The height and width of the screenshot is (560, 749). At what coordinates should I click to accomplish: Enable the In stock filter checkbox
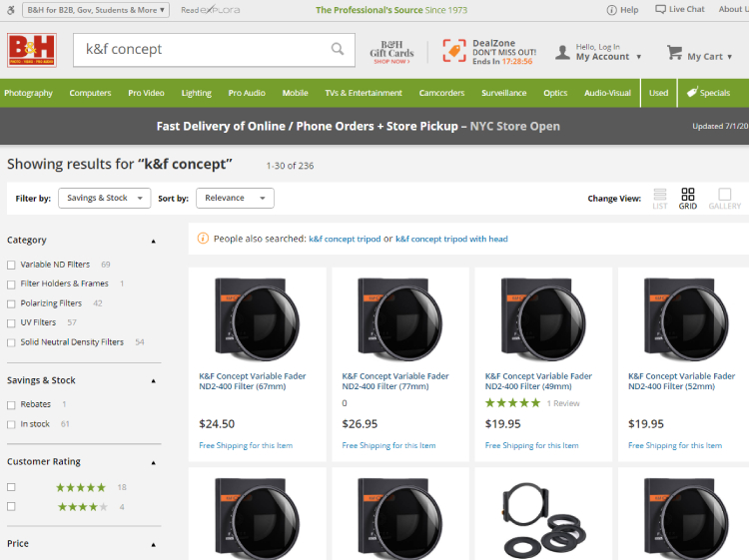pyautogui.click(x=11, y=424)
